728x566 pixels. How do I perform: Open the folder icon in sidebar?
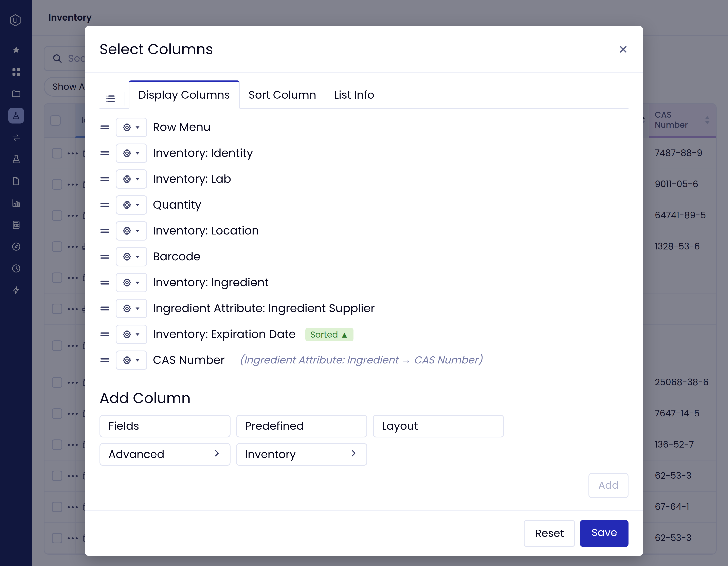[16, 94]
